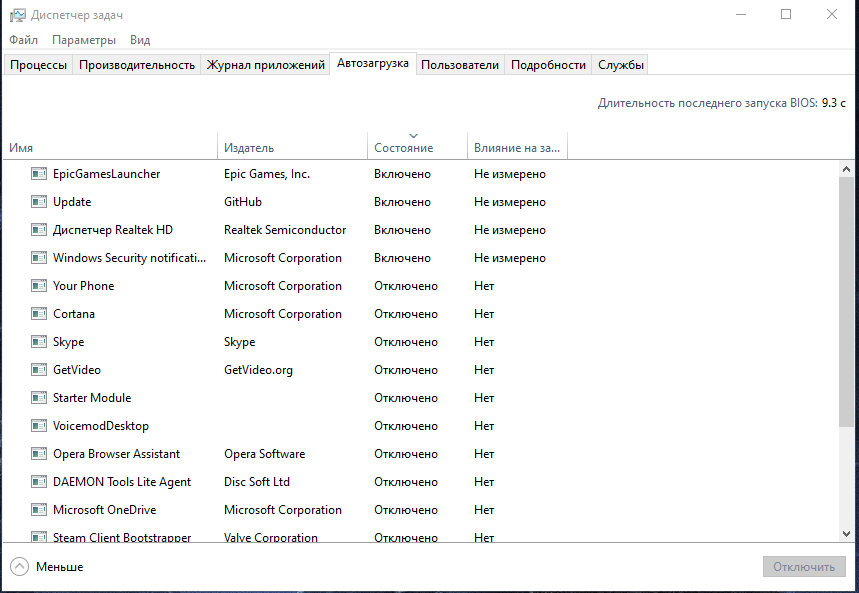
Task: Click the Диспетчер Realtek HD row icon
Action: 39,230
